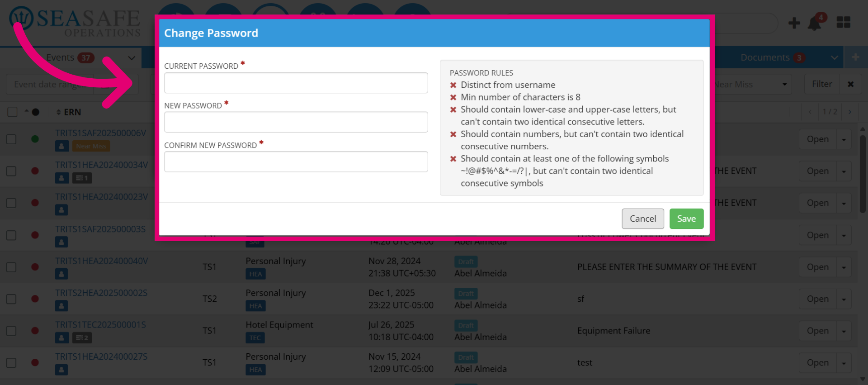Select checkbox for TRITS2HEA202500002S

11,299
